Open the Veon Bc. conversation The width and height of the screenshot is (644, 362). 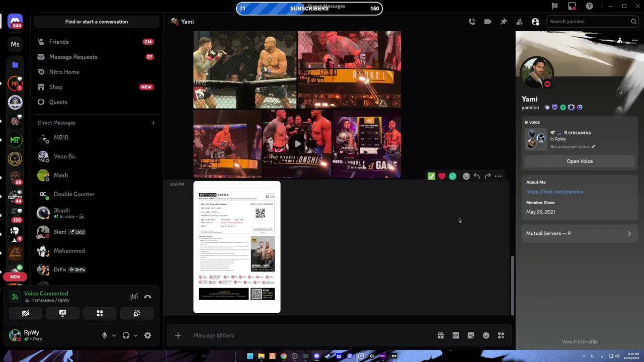(97, 156)
